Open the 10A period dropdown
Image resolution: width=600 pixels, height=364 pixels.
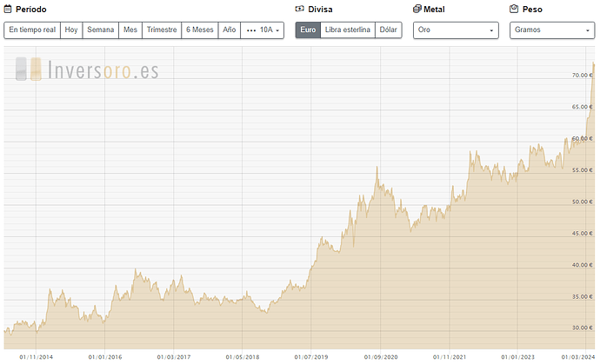click(x=263, y=30)
